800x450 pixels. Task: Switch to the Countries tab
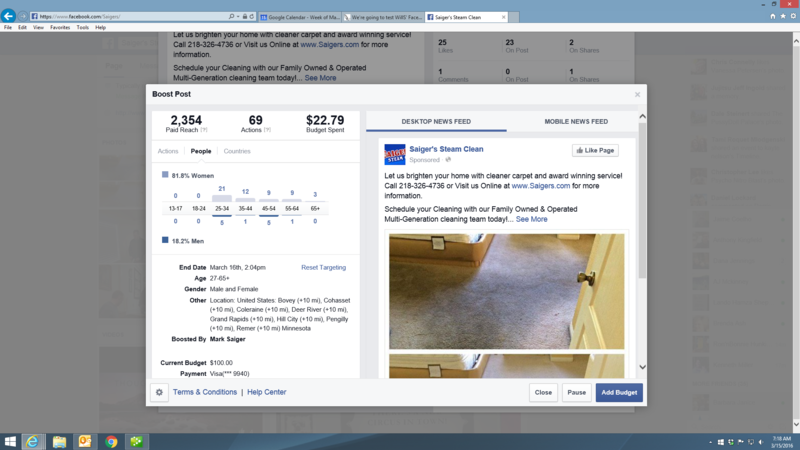pyautogui.click(x=237, y=151)
